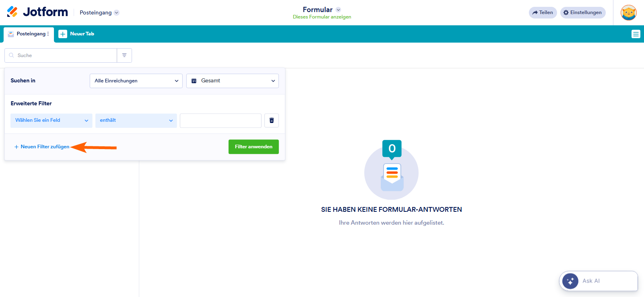Open the Alle Einreichungen dropdown
This screenshot has height=297, width=644.
click(x=136, y=81)
